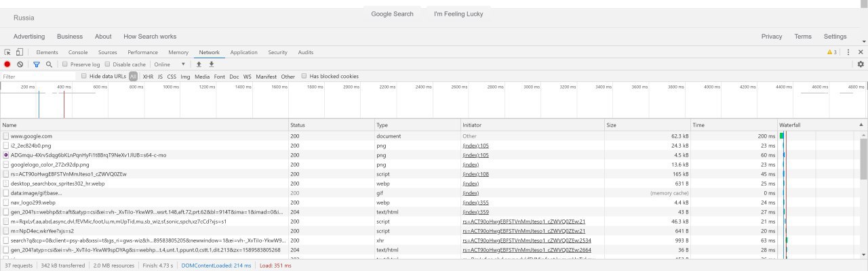Viewport: 868px width, 271px height.
Task: Open the Settings footer link
Action: click(835, 37)
